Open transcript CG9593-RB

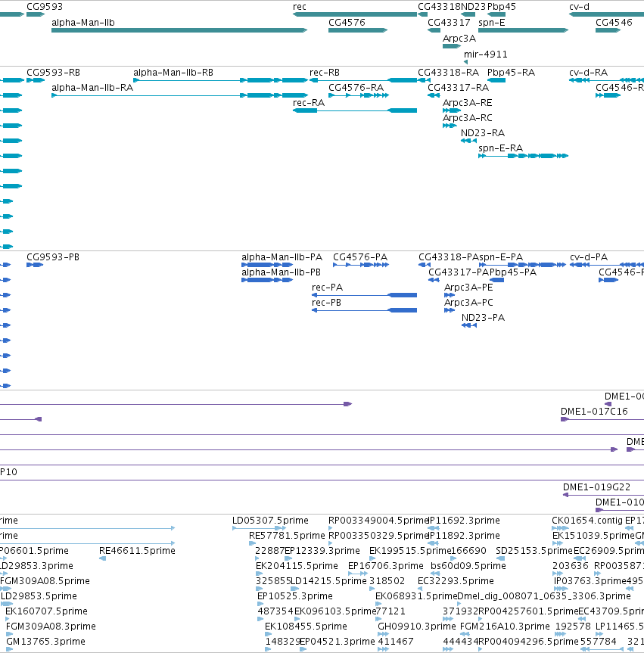point(53,73)
